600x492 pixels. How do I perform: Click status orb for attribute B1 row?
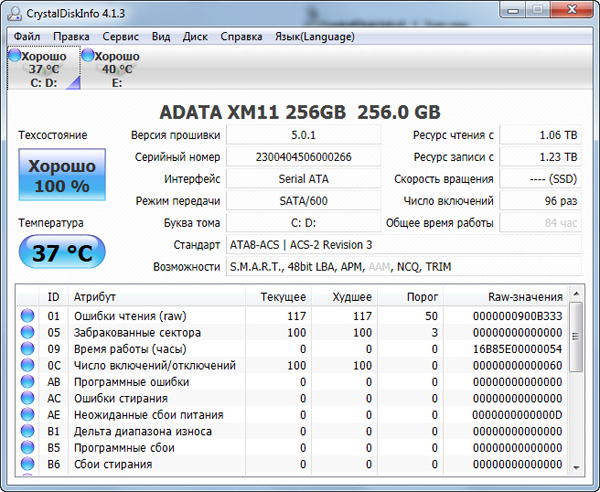[27, 431]
